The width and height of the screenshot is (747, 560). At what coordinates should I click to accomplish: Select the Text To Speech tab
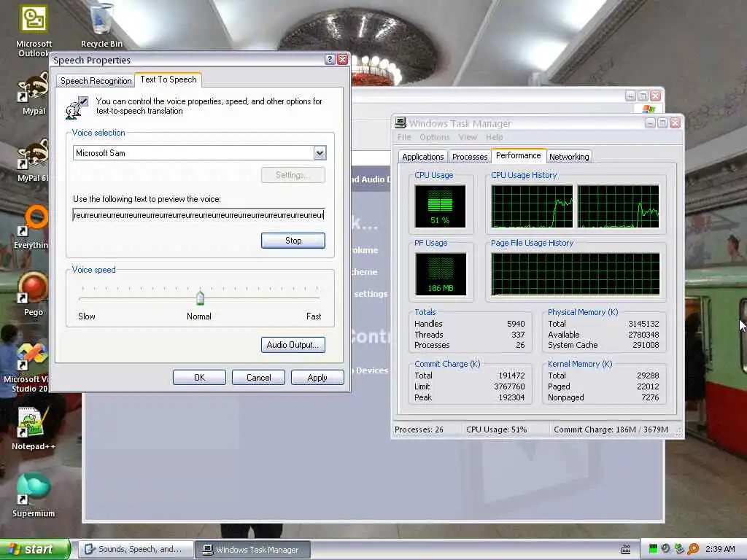pos(169,79)
